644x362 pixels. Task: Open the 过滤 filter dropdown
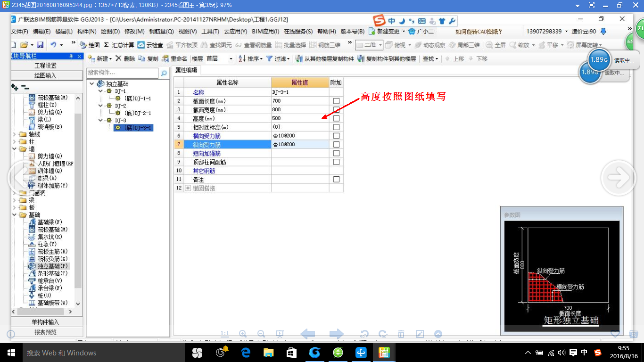(x=289, y=59)
